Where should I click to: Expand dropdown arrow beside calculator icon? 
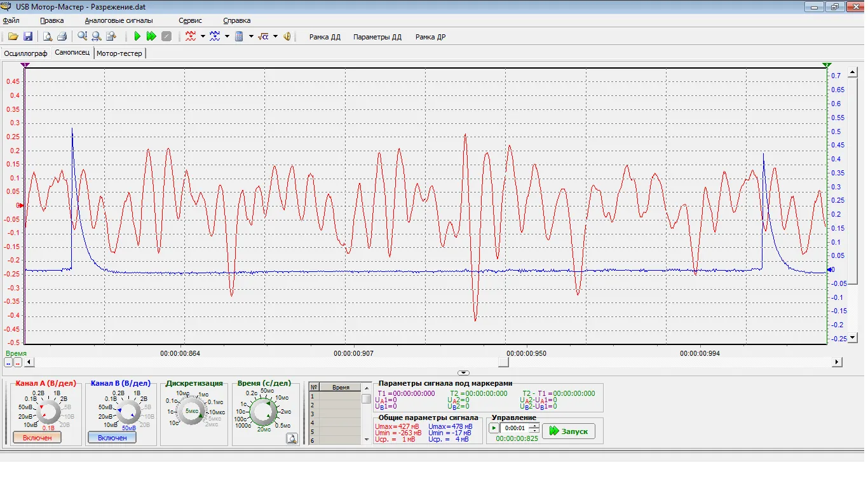tap(251, 37)
